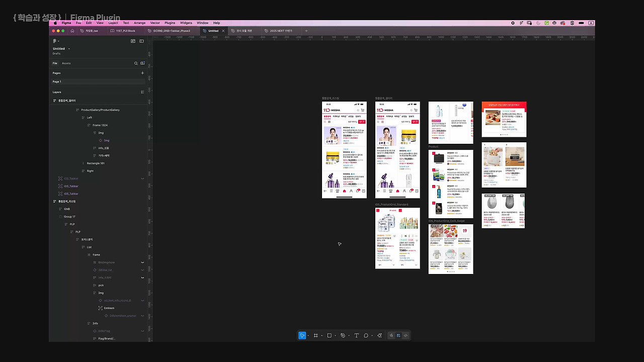Viewport: 644px width, 362px height.
Task: Open the File menu in the menu bar
Action: click(x=78, y=23)
